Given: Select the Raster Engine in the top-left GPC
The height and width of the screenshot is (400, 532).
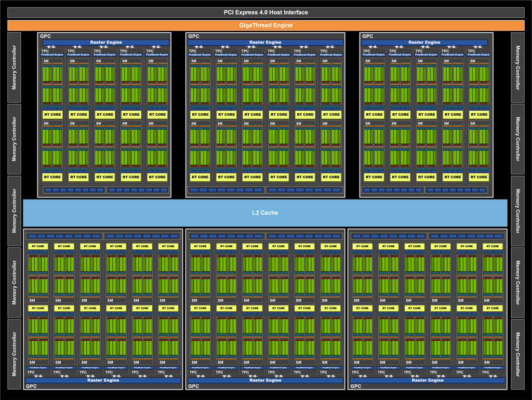Looking at the screenshot, I should (x=105, y=43).
